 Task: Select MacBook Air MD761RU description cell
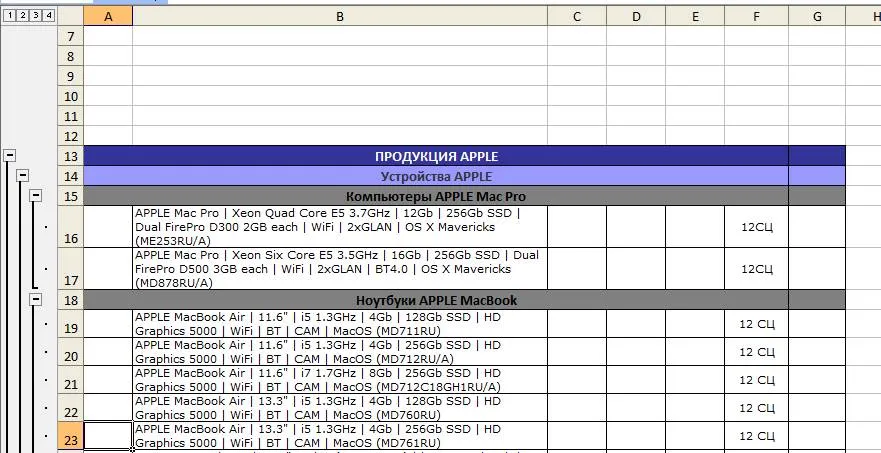(x=340, y=436)
